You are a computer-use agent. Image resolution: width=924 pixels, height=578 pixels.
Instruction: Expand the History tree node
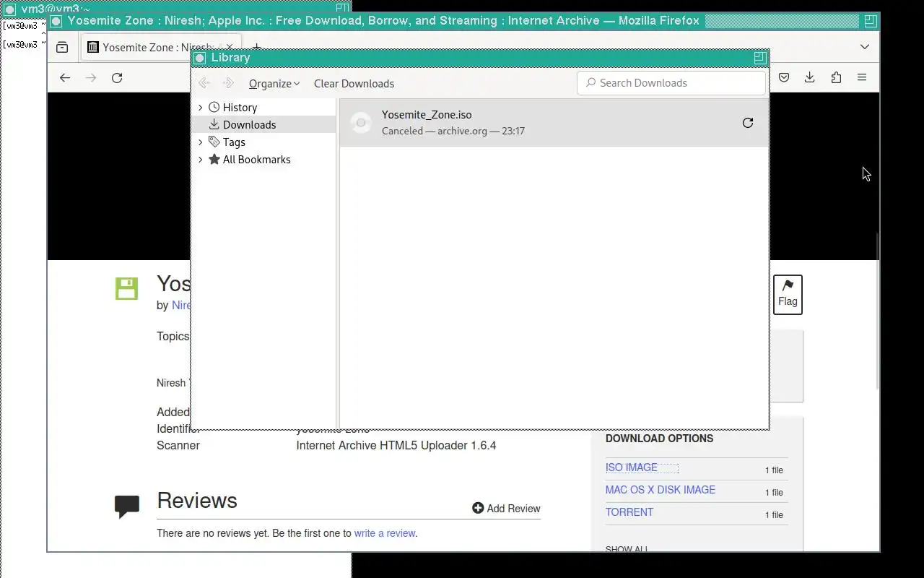pos(201,107)
